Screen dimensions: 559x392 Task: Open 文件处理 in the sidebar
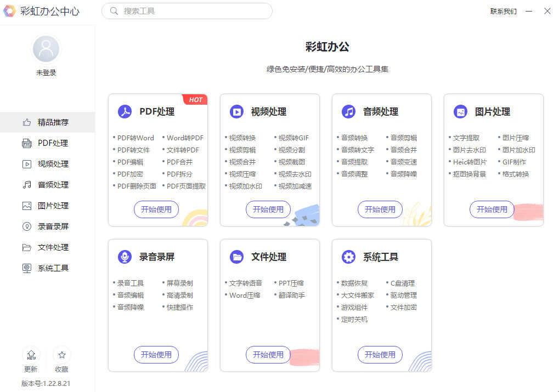click(47, 247)
